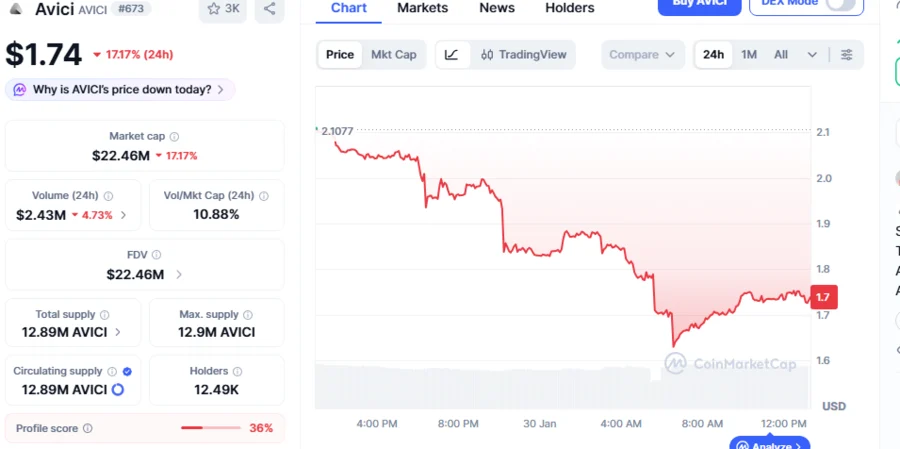Open the Compare dropdown
Viewport: 900px width, 449px height.
642,54
